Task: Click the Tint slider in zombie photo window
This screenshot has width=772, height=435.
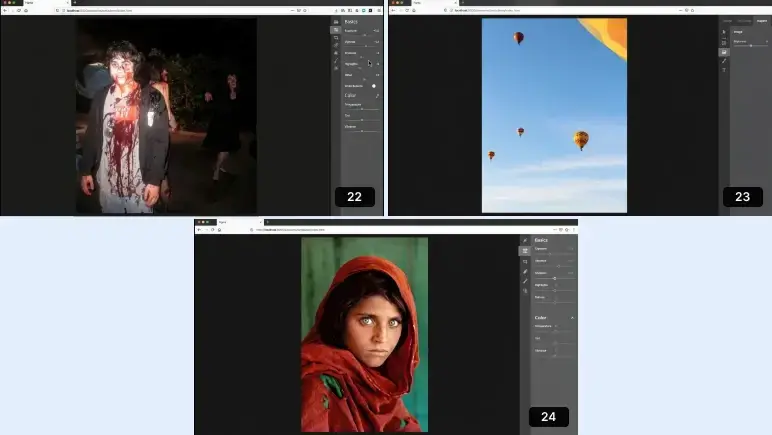Action: (362, 120)
